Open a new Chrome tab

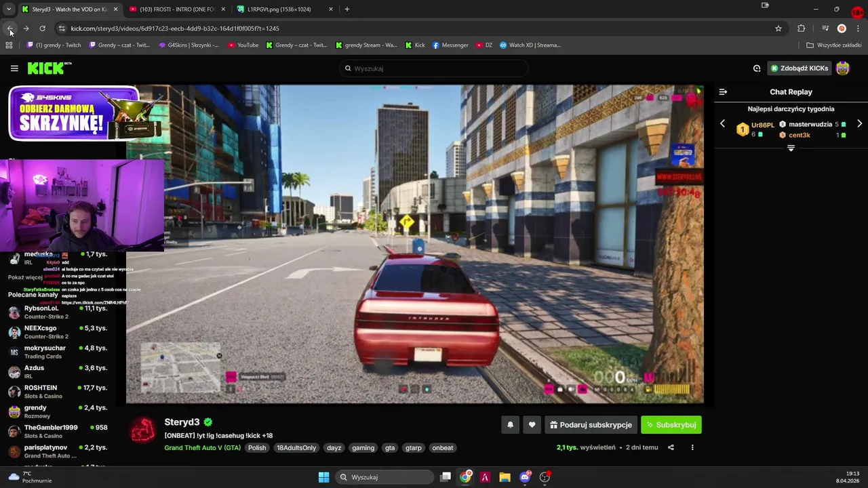tap(347, 9)
